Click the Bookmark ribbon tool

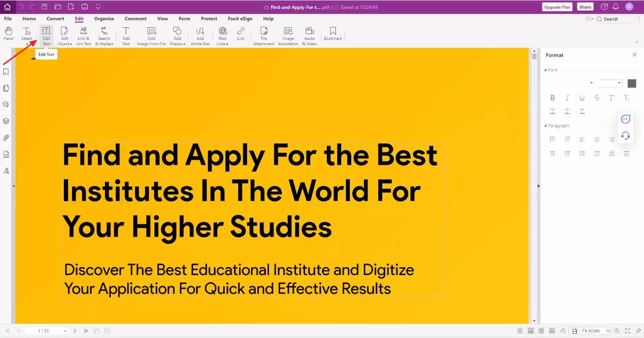point(333,34)
